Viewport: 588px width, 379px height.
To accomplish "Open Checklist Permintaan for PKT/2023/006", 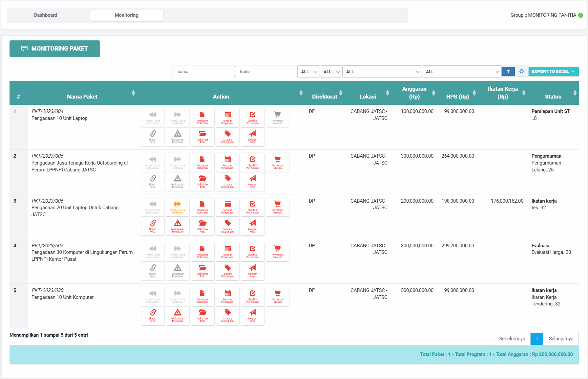I will coord(252,207).
